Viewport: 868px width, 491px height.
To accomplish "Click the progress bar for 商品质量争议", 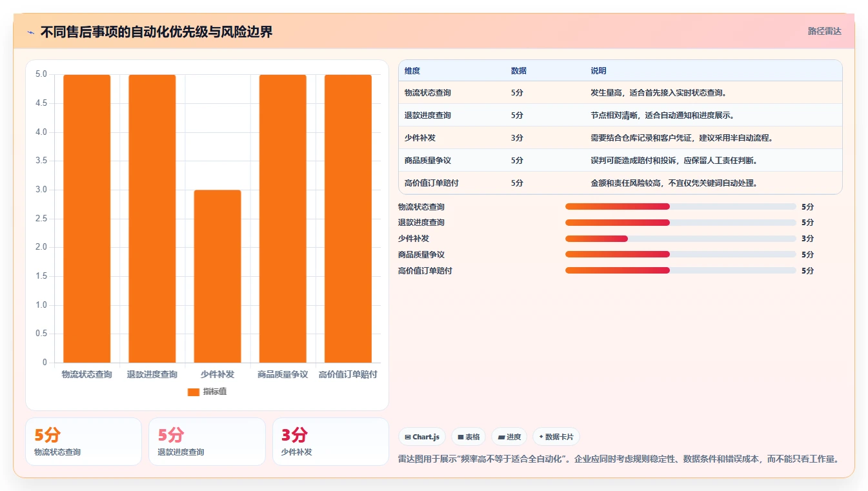I will (681, 255).
